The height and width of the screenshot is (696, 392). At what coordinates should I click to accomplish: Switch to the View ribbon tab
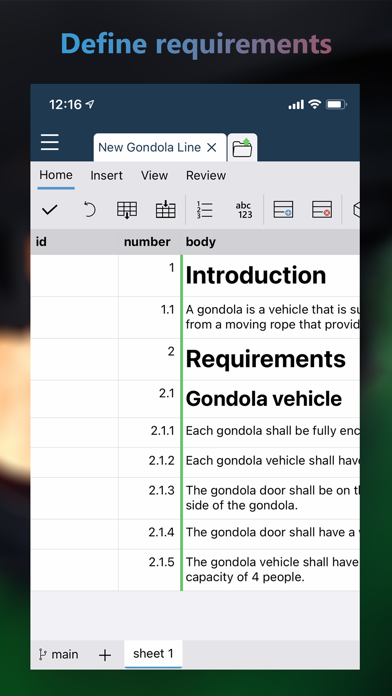click(x=154, y=176)
